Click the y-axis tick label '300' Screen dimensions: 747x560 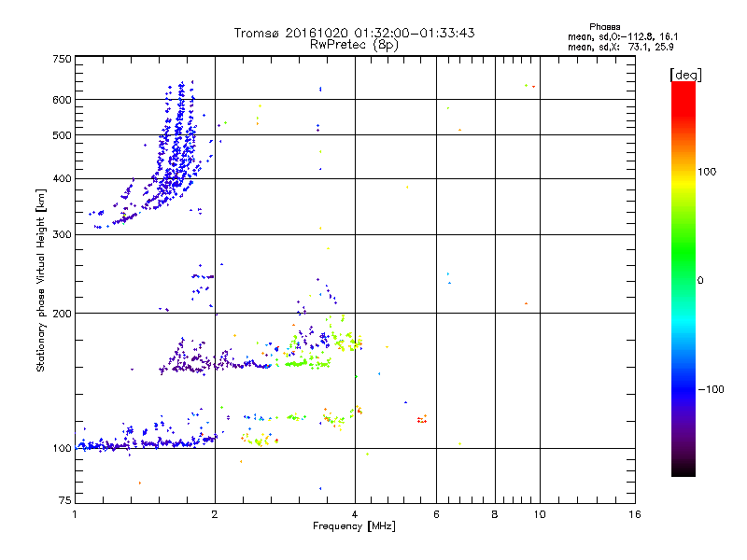click(x=62, y=235)
